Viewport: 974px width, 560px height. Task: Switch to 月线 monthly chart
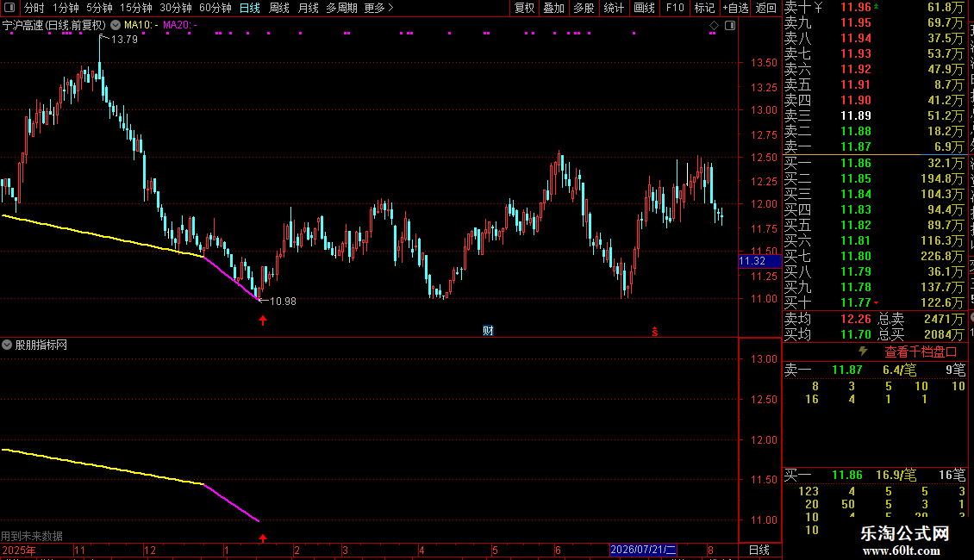308,8
